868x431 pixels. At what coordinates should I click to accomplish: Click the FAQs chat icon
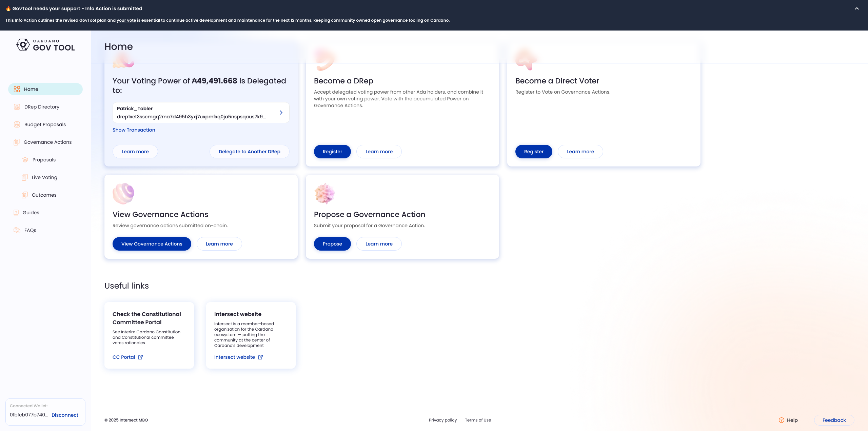coord(17,230)
